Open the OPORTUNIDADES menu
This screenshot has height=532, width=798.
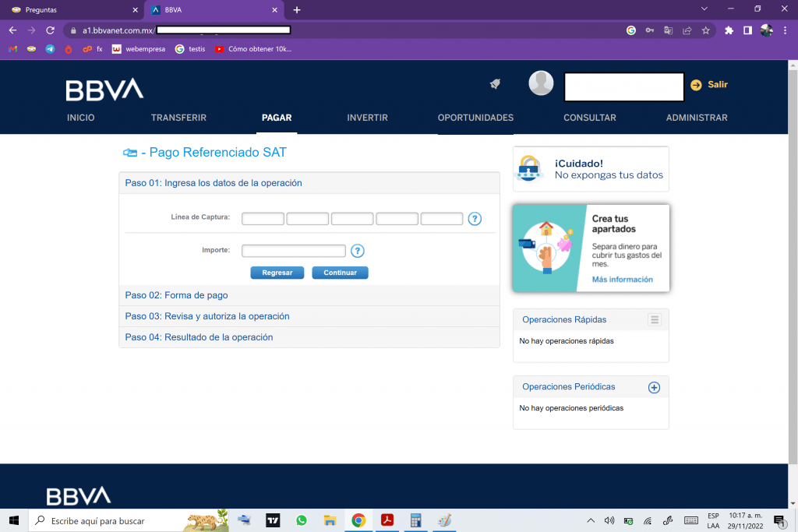476,118
